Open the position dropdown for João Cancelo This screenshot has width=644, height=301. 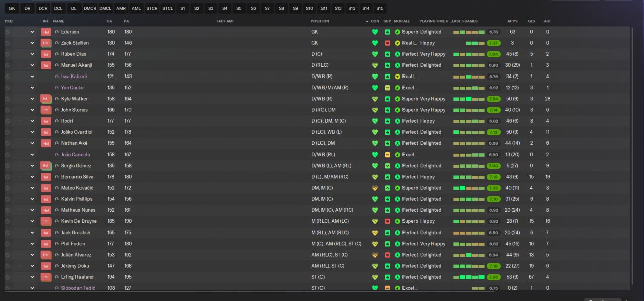(x=32, y=155)
